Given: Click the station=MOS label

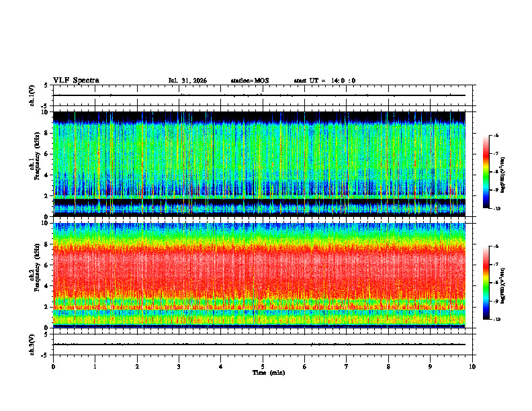Looking at the screenshot, I should (250, 81).
